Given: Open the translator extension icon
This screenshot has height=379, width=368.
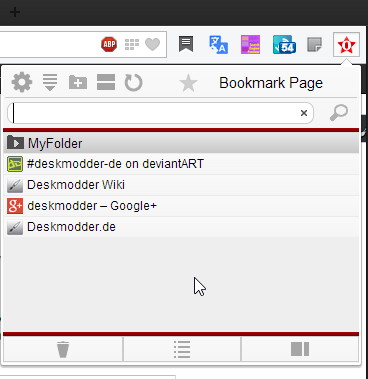Looking at the screenshot, I should click(218, 45).
